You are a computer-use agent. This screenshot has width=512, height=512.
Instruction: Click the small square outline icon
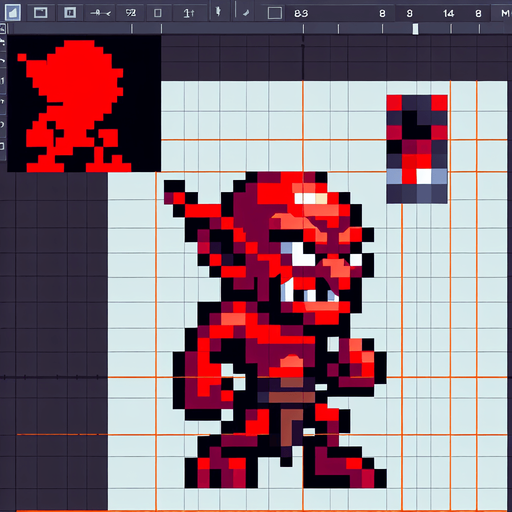click(157, 13)
